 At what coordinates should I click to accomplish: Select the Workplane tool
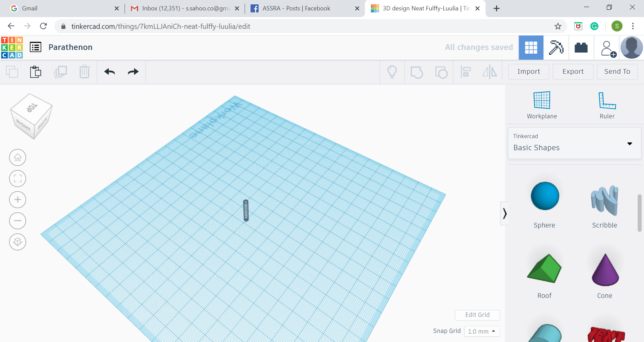[x=542, y=105]
